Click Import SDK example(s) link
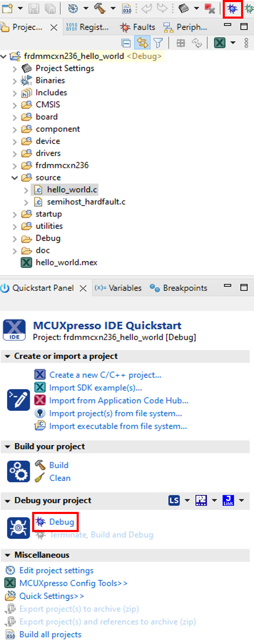This screenshot has height=644, width=254. (95, 388)
